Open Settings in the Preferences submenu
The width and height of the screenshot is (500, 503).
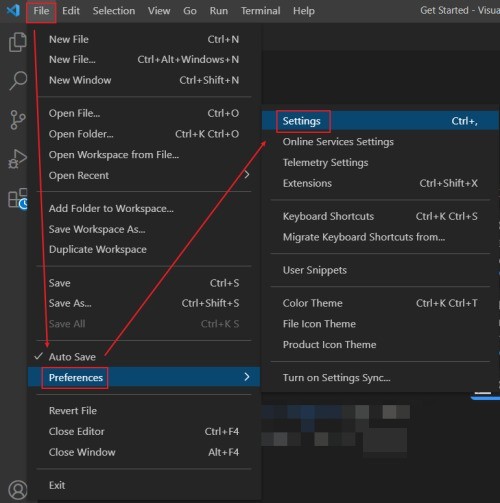pyautogui.click(x=380, y=121)
